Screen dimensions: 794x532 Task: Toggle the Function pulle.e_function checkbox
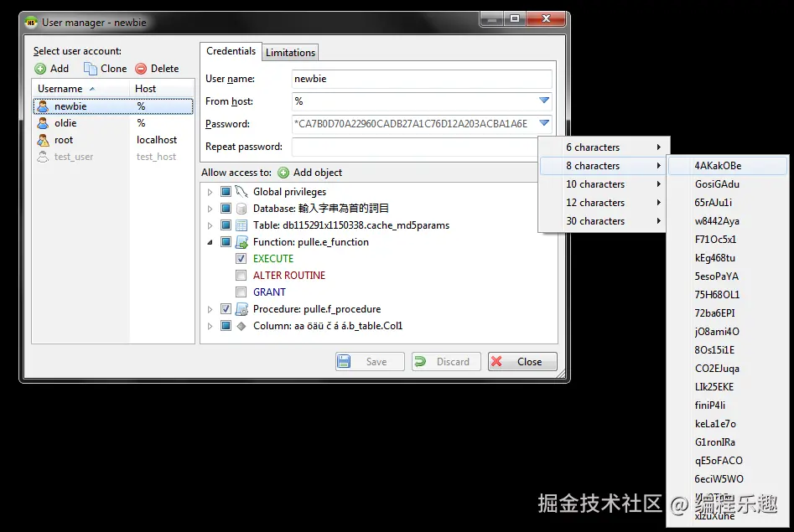click(226, 242)
